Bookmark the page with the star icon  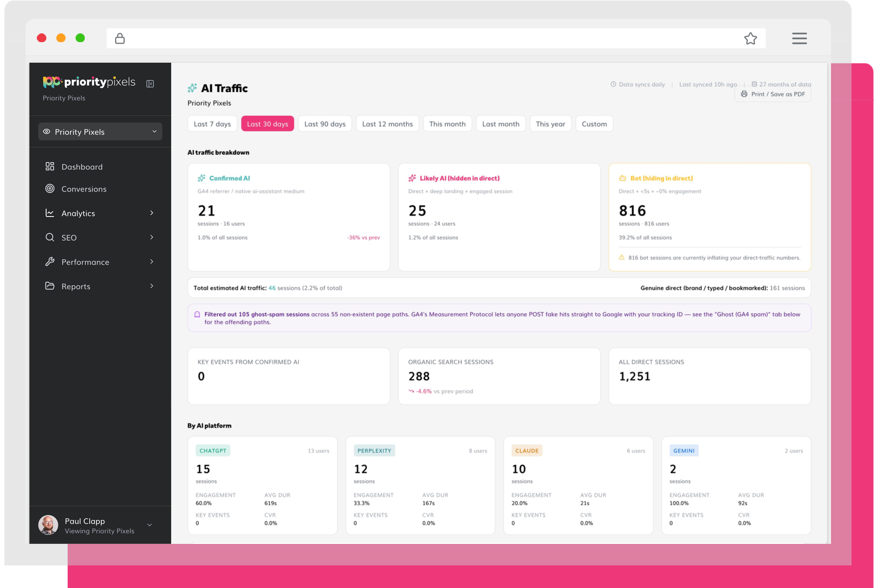tap(750, 38)
